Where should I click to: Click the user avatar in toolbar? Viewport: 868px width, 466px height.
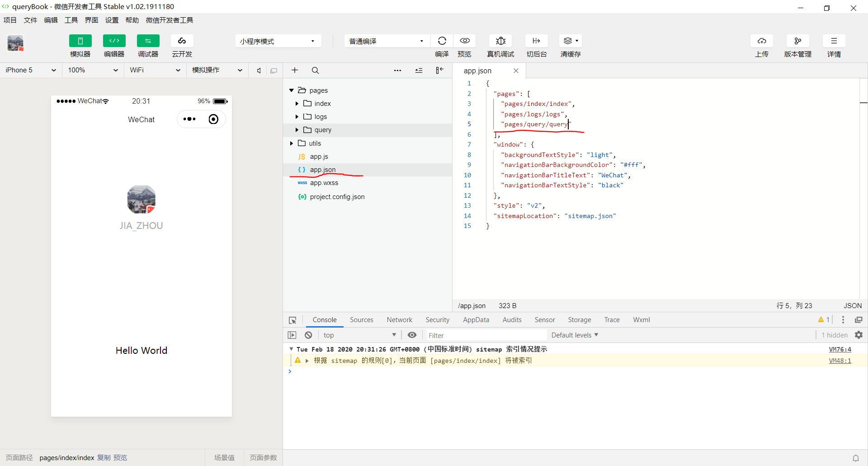[x=15, y=43]
